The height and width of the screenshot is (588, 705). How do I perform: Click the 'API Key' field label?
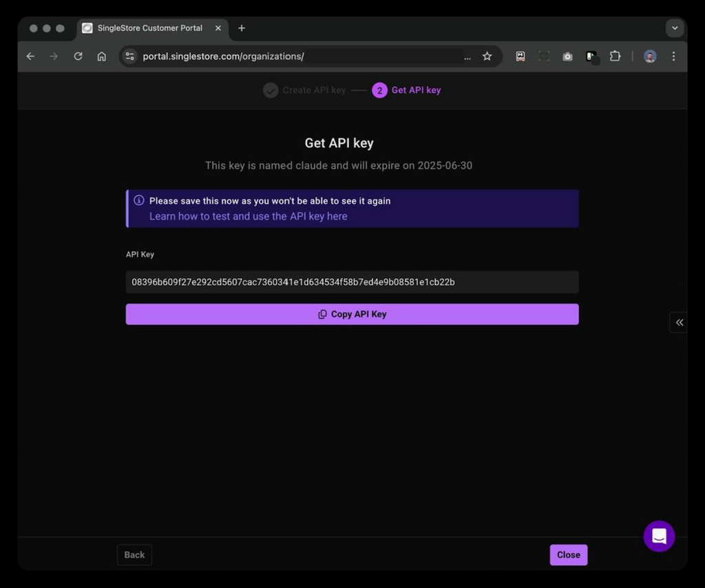140,255
